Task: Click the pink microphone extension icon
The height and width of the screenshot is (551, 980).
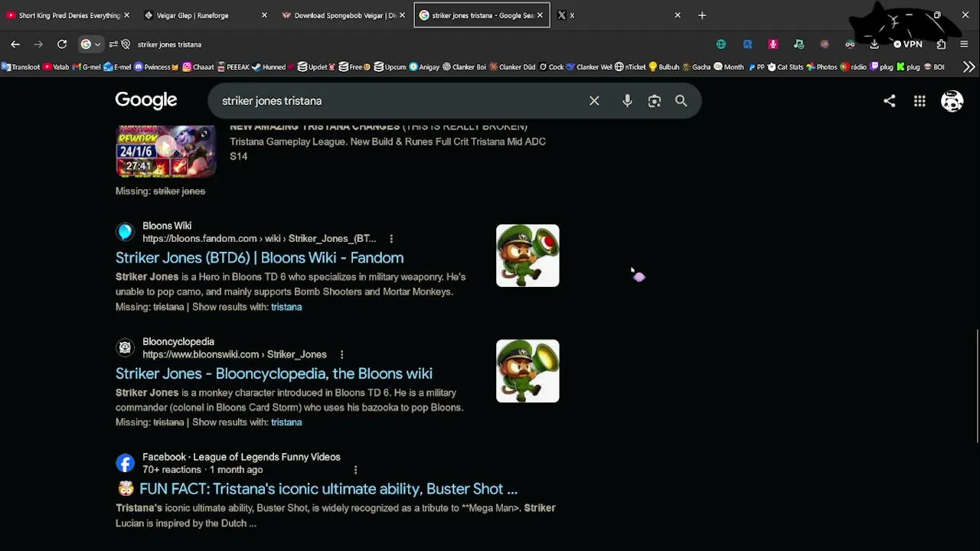Action: coord(773,44)
